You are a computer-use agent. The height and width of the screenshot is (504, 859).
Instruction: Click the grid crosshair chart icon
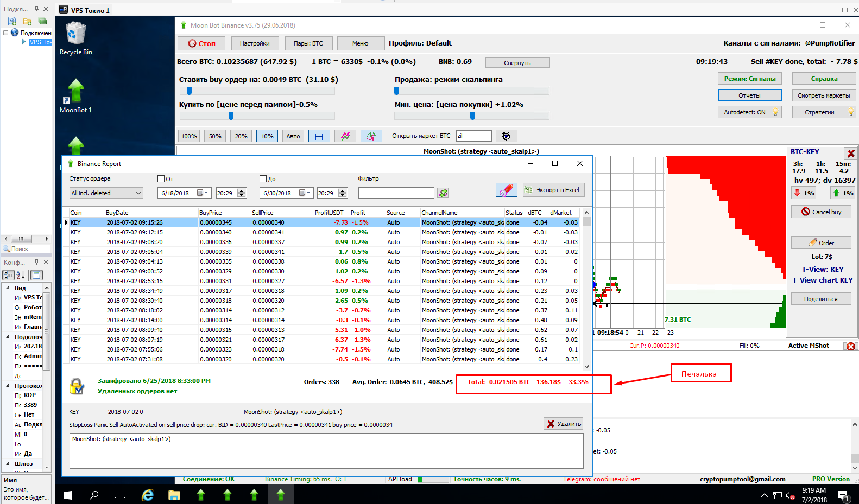319,136
